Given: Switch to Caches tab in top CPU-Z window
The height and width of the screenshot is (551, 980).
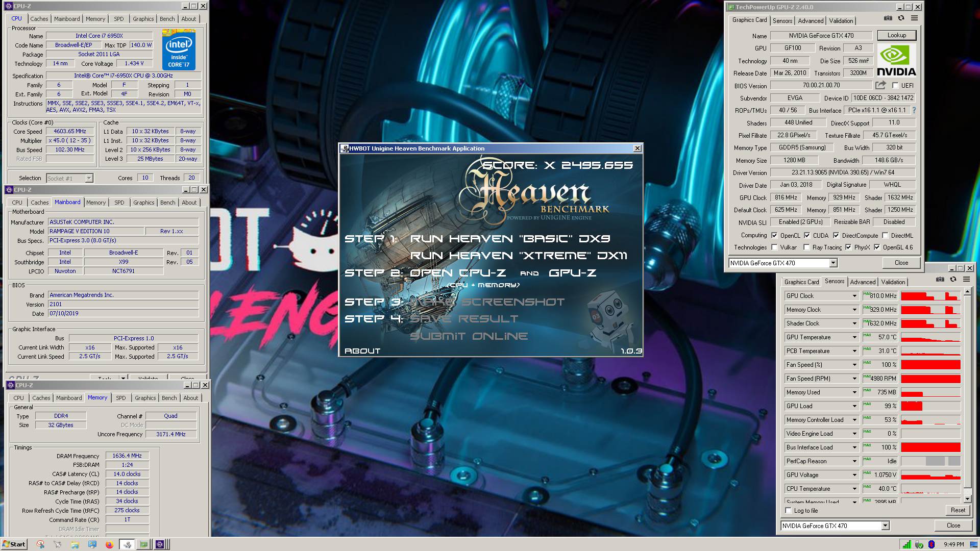Looking at the screenshot, I should [39, 19].
